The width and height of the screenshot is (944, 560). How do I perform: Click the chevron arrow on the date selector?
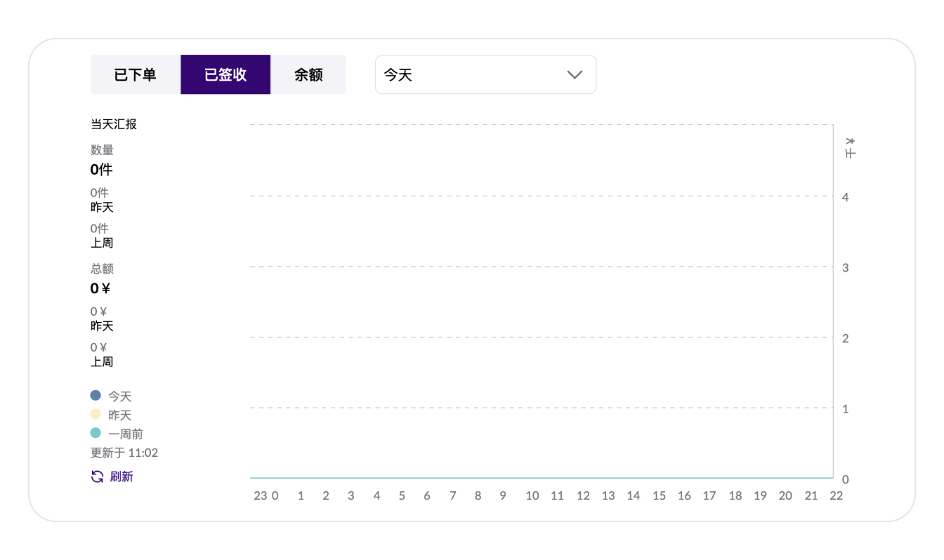575,74
